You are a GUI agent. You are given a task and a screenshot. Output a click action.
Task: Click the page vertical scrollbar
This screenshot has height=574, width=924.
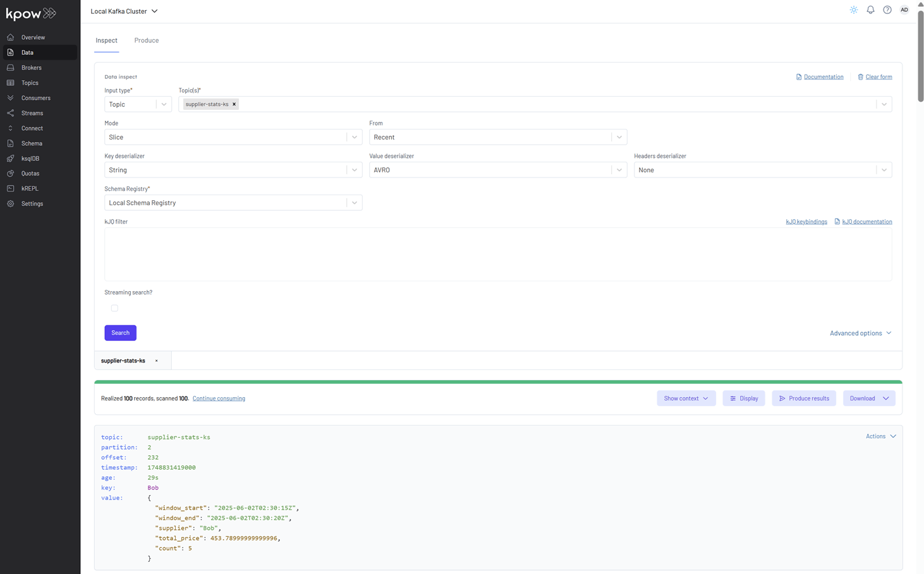(921, 55)
